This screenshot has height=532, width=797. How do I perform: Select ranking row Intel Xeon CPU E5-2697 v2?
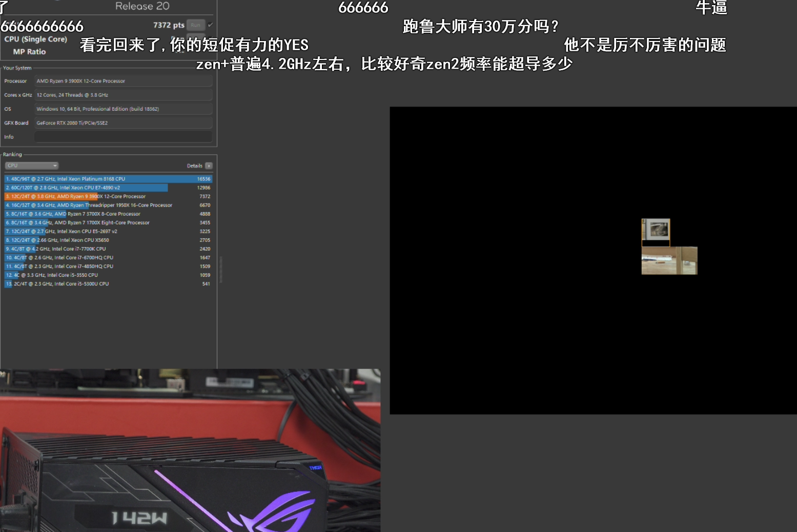(x=108, y=231)
